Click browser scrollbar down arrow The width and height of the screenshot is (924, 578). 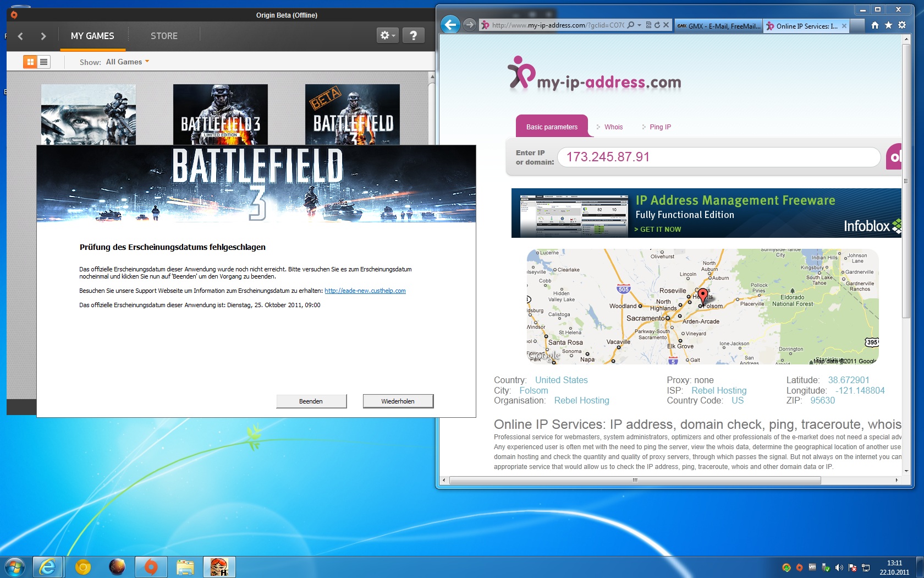coord(906,471)
